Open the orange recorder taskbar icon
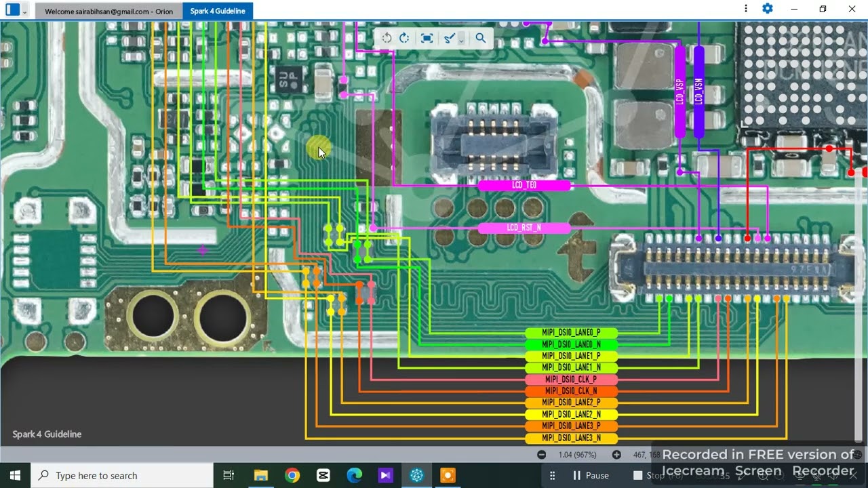 pos(448,475)
